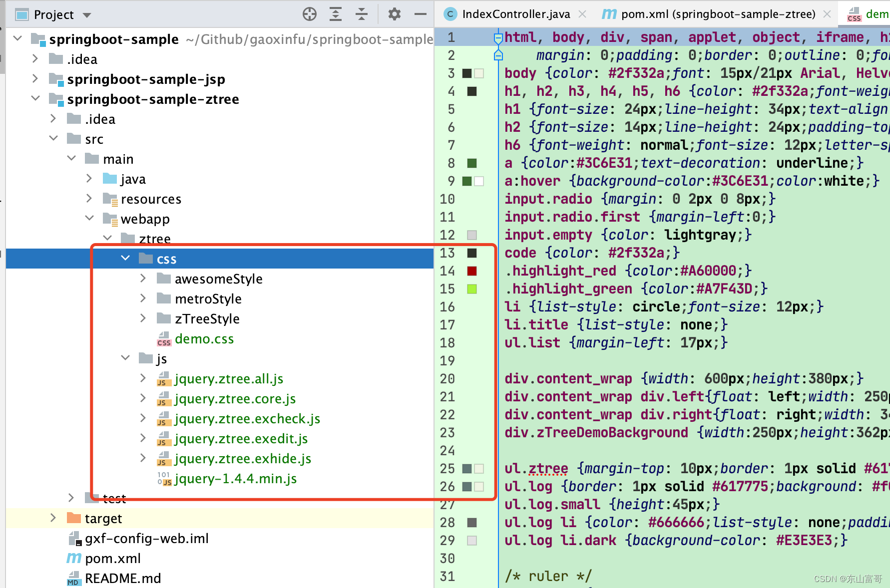
Task: Select the main folder in the tree
Action: pyautogui.click(x=118, y=159)
